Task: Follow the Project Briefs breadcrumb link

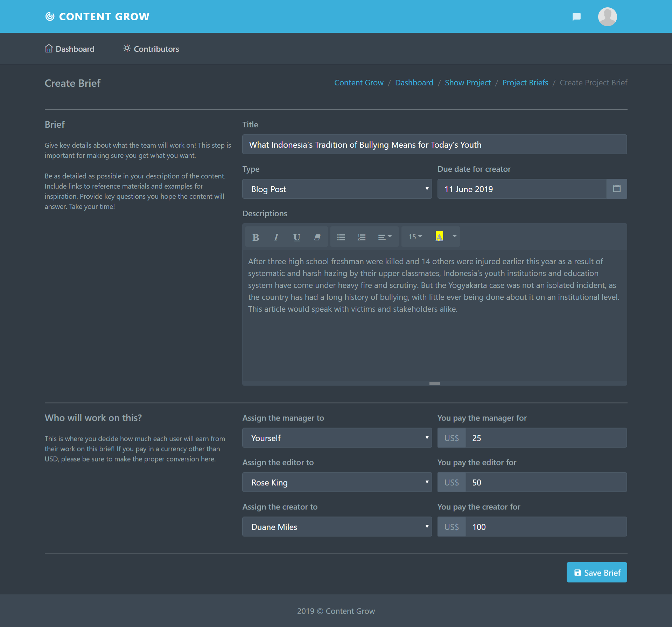Action: [x=525, y=83]
